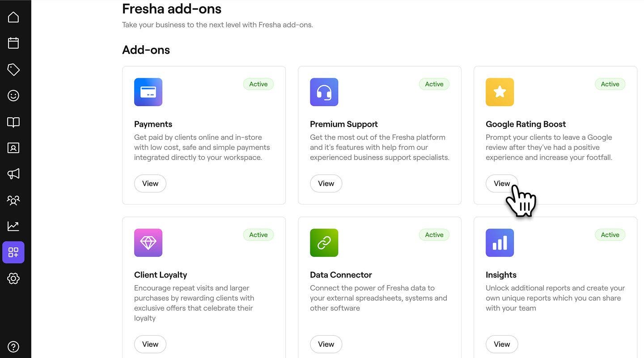Open the Reports chart icon
The height and width of the screenshot is (358, 644).
coord(13,226)
